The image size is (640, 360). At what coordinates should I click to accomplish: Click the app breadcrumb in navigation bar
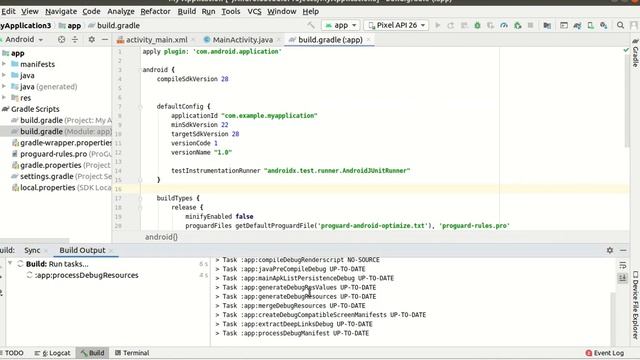point(70,25)
